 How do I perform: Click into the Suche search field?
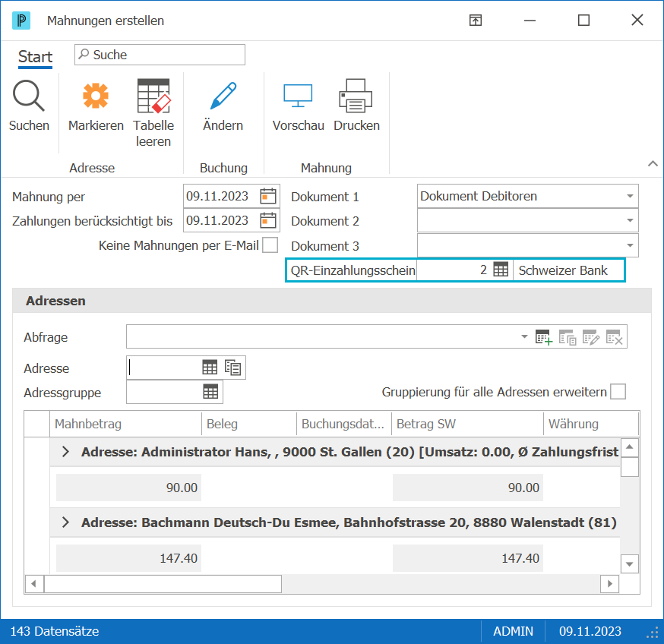coord(160,55)
